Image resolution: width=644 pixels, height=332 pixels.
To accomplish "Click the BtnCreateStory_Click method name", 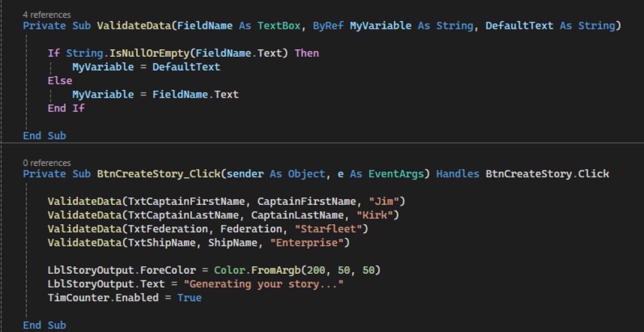I will point(158,174).
